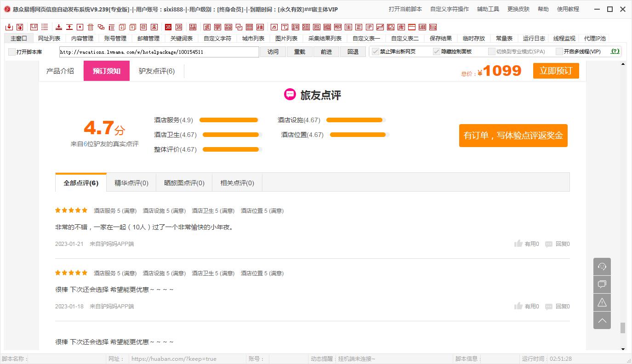The width and height of the screenshot is (632, 364).
Task: Click the floating warning triangle icon
Action: click(602, 302)
